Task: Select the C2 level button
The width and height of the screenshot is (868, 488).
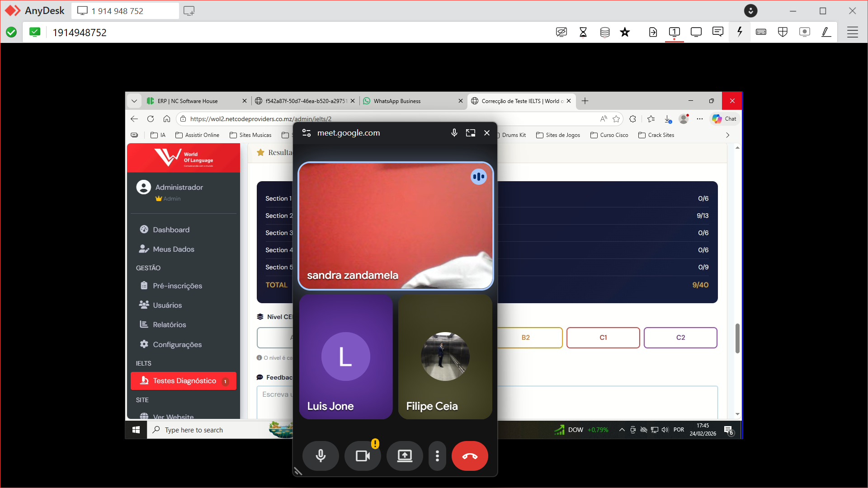Action: point(680,338)
